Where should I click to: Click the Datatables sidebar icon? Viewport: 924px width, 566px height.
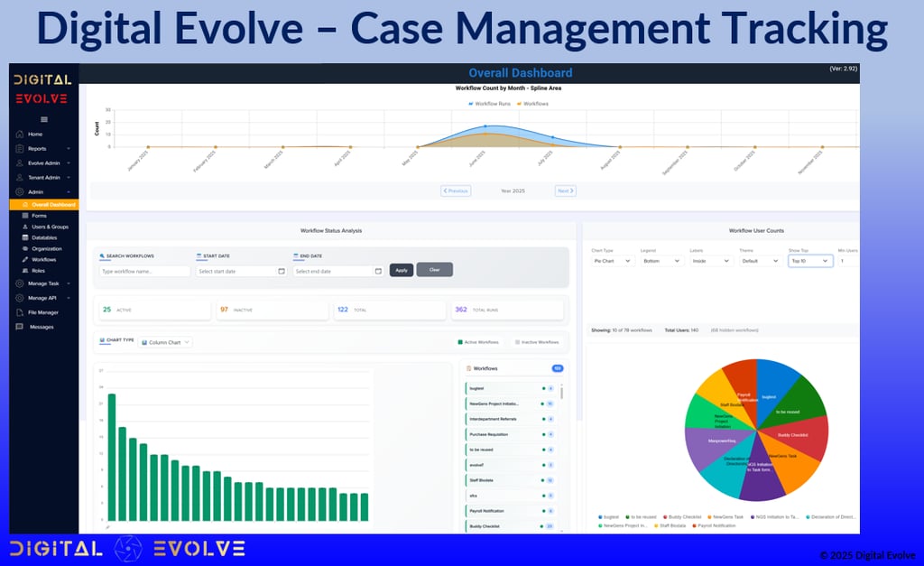click(x=25, y=237)
